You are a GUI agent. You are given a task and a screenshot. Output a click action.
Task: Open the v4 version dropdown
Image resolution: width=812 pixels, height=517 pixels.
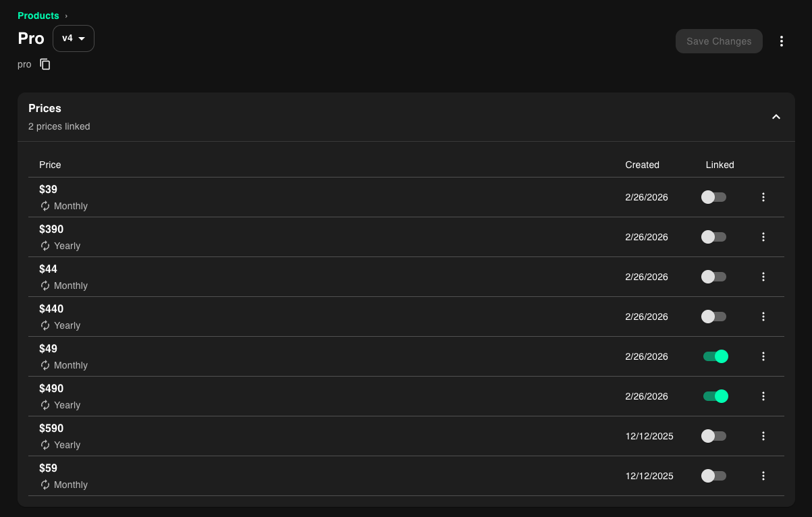pyautogui.click(x=73, y=38)
